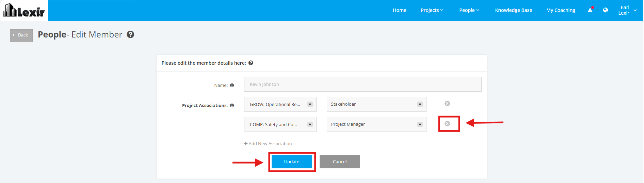Click Add New Association link
The image size is (644, 183).
pyautogui.click(x=268, y=144)
